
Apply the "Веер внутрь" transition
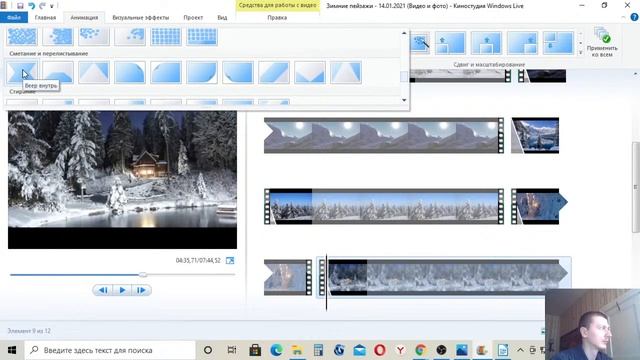(22, 72)
